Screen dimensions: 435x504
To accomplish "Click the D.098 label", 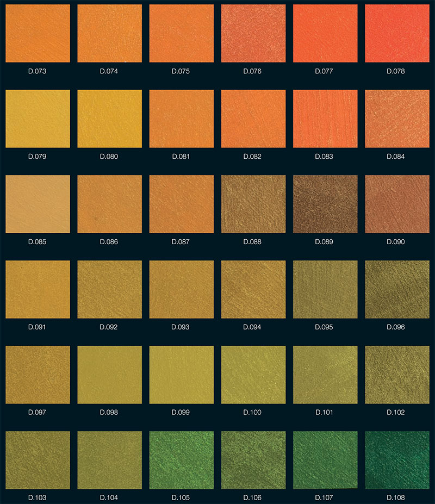I will [109, 413].
